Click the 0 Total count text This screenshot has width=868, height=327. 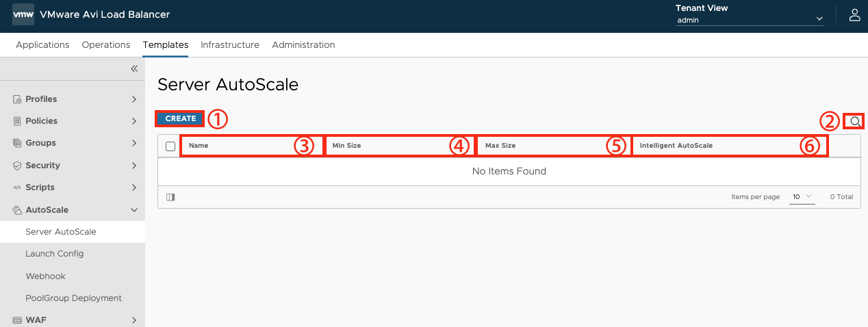(841, 197)
